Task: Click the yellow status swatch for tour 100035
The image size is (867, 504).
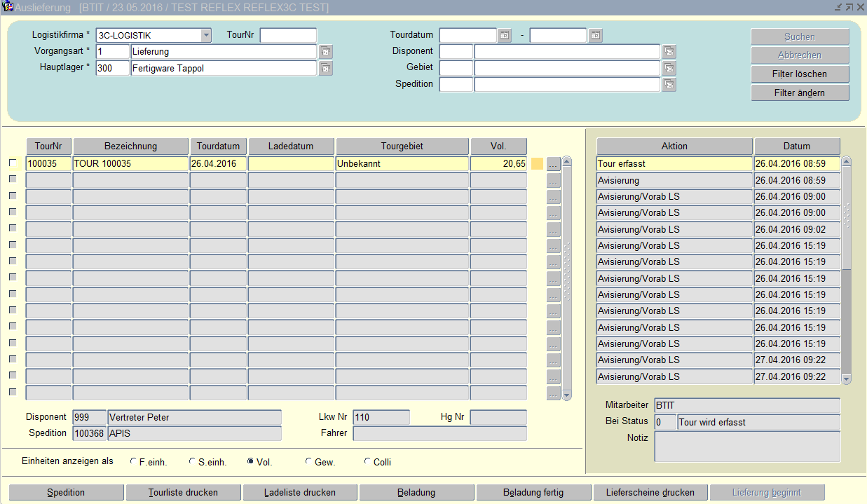Action: click(537, 164)
